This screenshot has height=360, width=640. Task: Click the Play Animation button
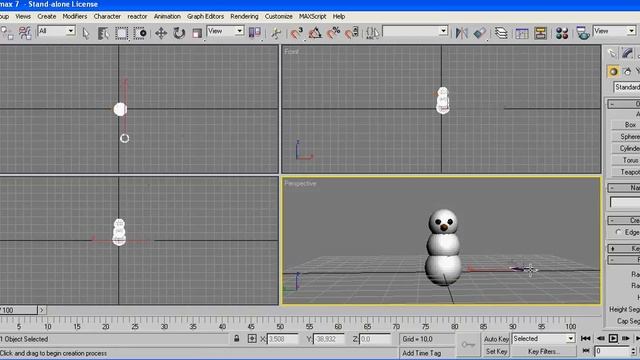pyautogui.click(x=613, y=338)
